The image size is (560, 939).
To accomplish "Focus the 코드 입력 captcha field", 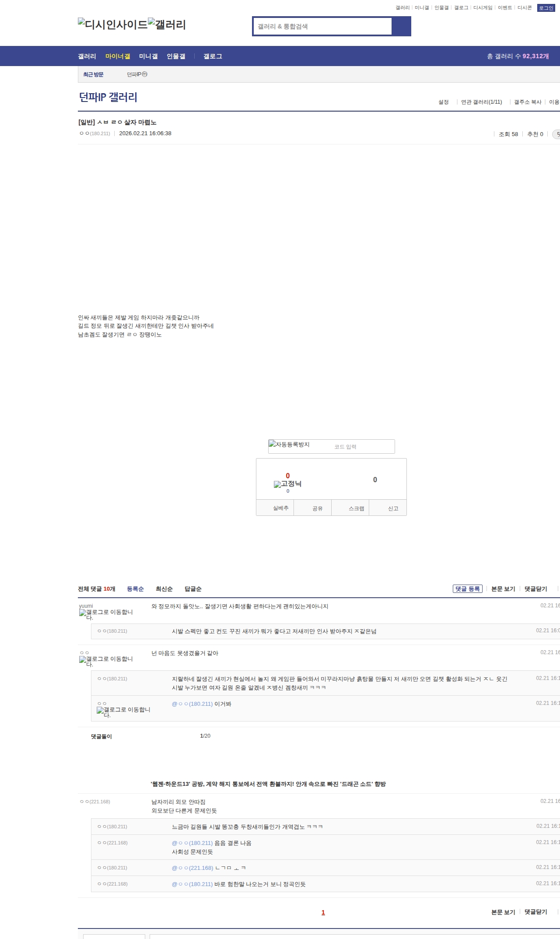I will coord(363,447).
